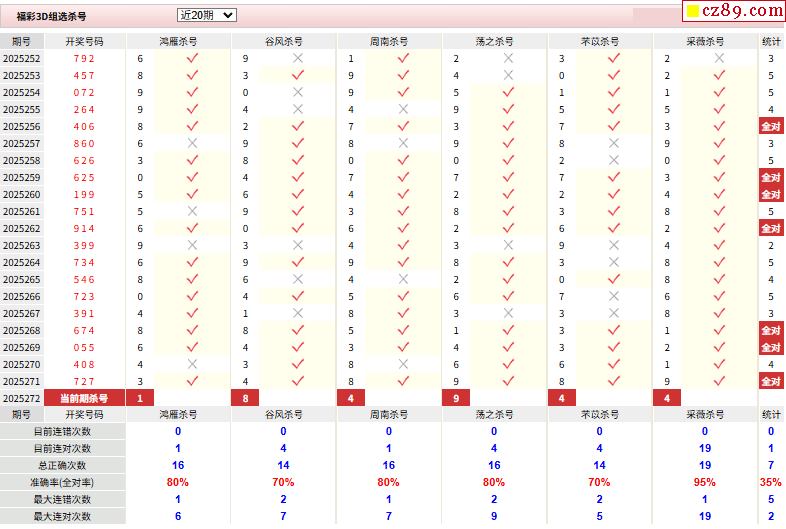Viewport: 786px width, 529px height.
Task: Open the 近20期 period range dropdown
Action: pyautogui.click(x=206, y=15)
